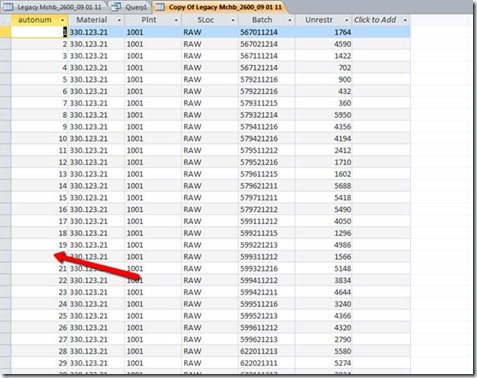The image size is (477, 378).
Task: Click table icon on Copy Of Legacy tab
Action: pos(160,7)
